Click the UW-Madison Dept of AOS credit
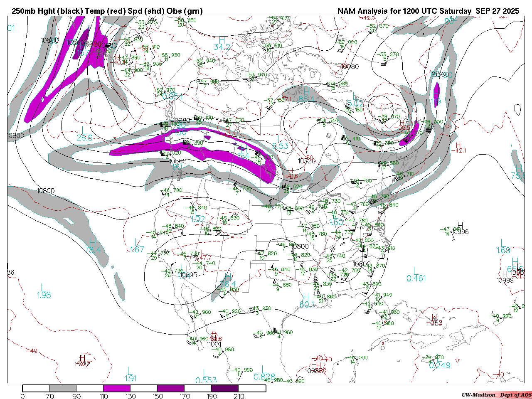Viewport: 532px width, 399px height. click(x=496, y=395)
